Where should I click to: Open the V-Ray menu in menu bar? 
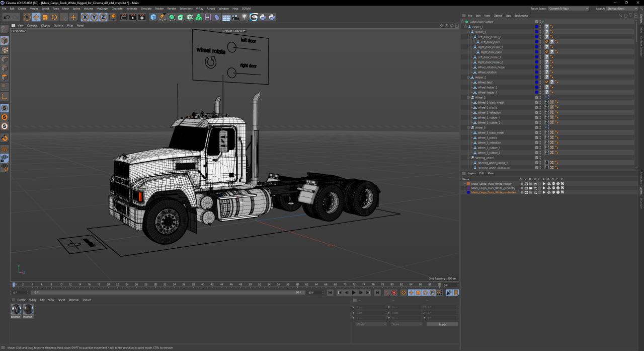pos(199,9)
